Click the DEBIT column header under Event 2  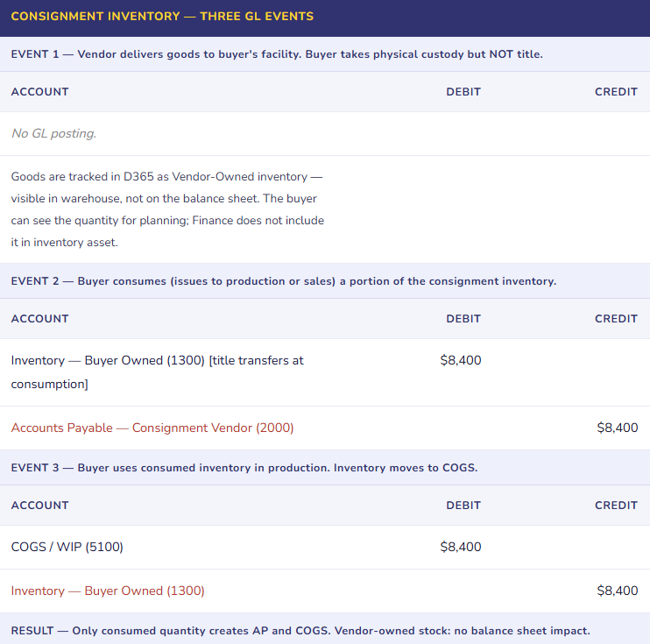463,318
